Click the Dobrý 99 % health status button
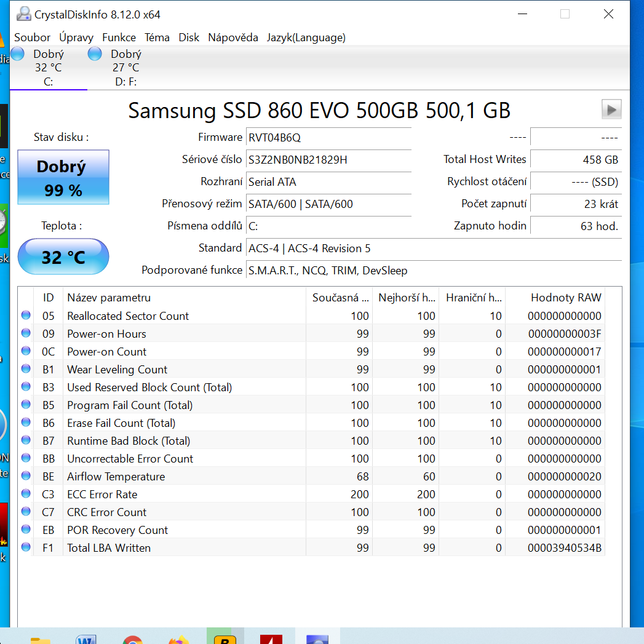644x644 pixels. (x=63, y=178)
